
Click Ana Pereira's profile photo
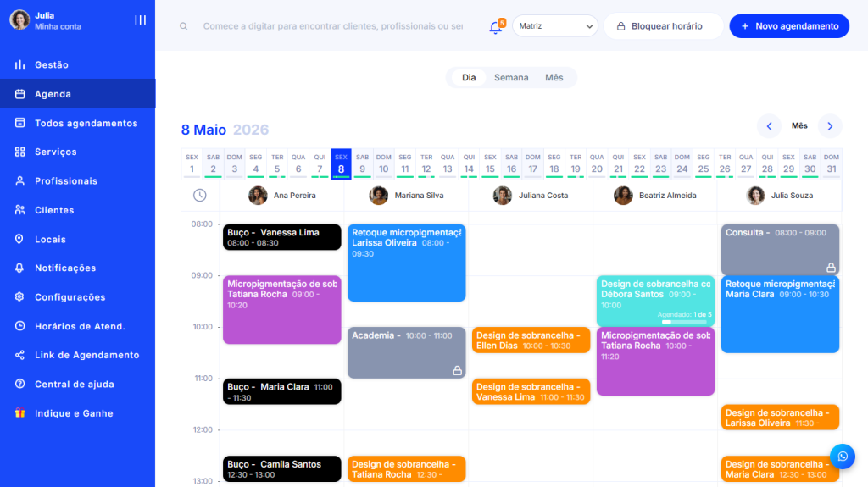[x=258, y=196]
